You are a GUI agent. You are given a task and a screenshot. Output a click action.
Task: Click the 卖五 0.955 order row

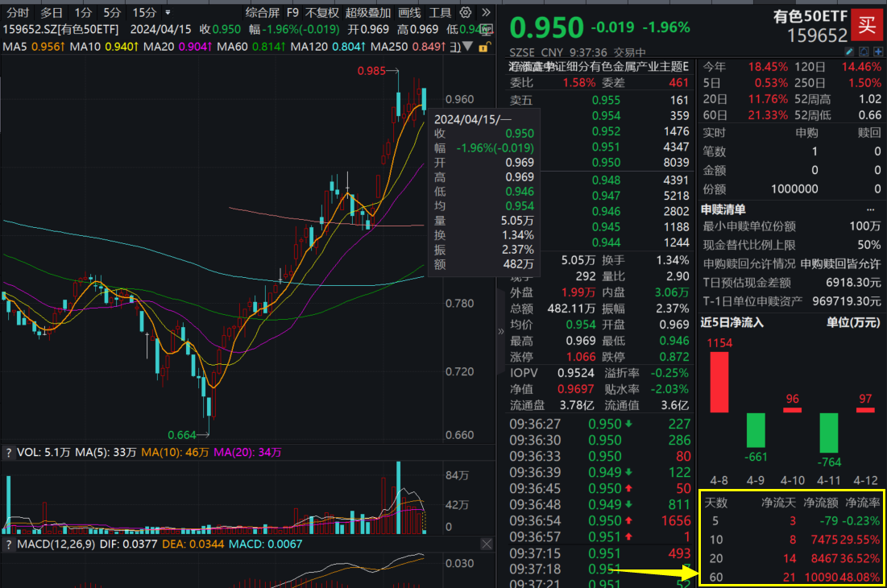[x=599, y=100]
